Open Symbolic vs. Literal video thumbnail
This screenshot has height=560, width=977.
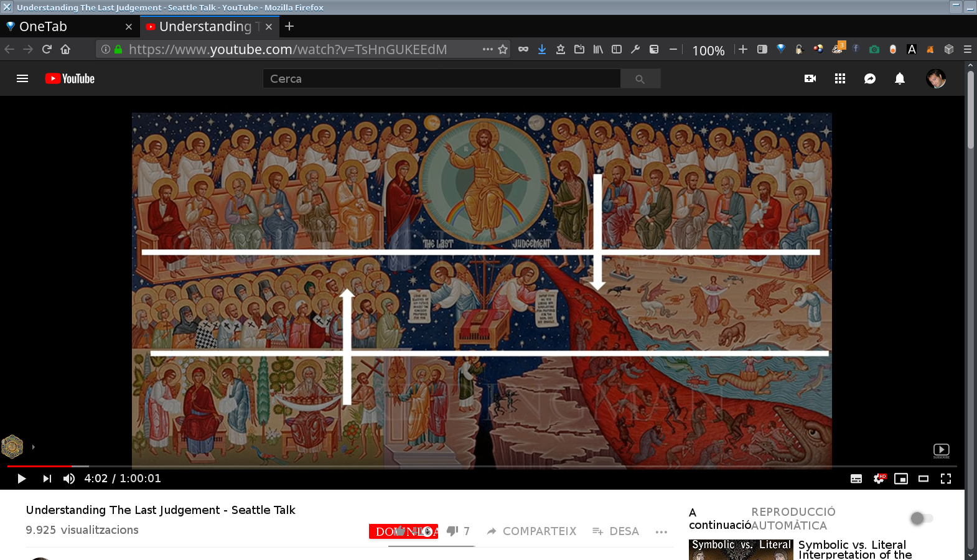coord(741,549)
